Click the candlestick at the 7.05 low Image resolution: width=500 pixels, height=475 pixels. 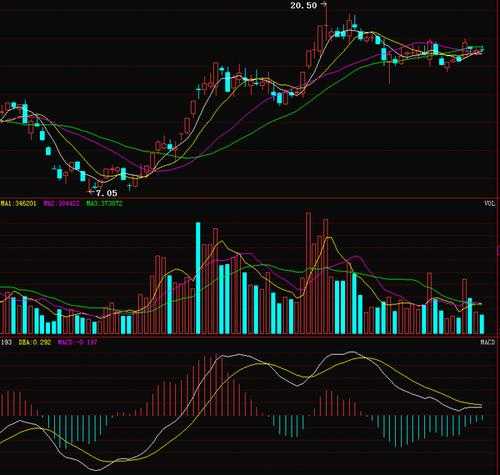90,185
